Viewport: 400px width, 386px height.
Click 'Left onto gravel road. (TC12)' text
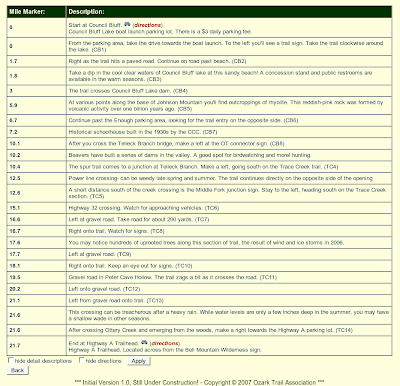(x=104, y=289)
